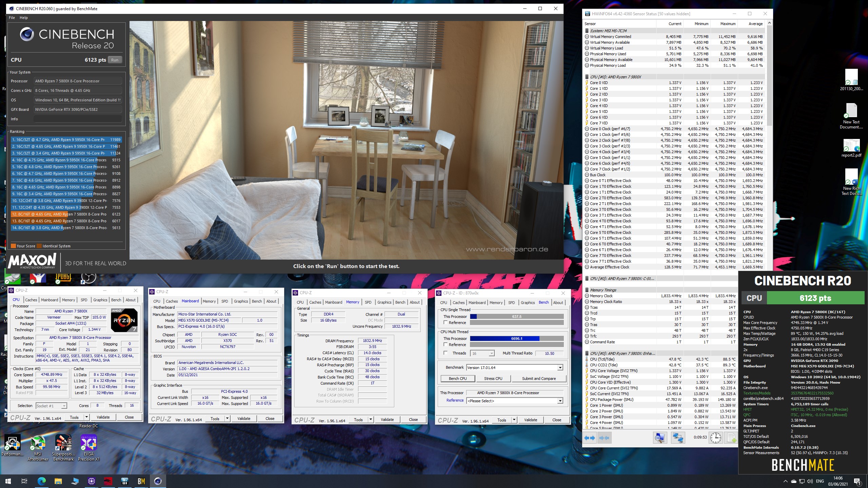Enable Reference checkbox under CPU Multi Thread
The image size is (868, 488).
click(x=446, y=345)
